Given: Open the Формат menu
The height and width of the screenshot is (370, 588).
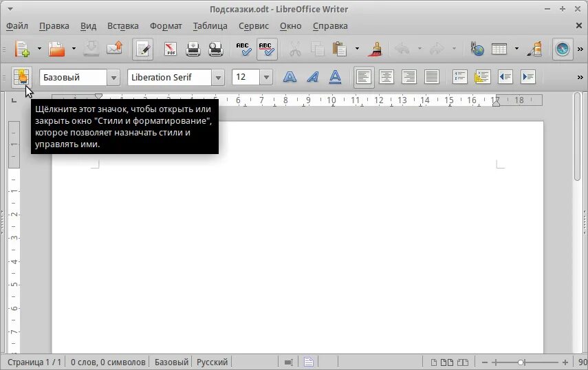Looking at the screenshot, I should 166,26.
